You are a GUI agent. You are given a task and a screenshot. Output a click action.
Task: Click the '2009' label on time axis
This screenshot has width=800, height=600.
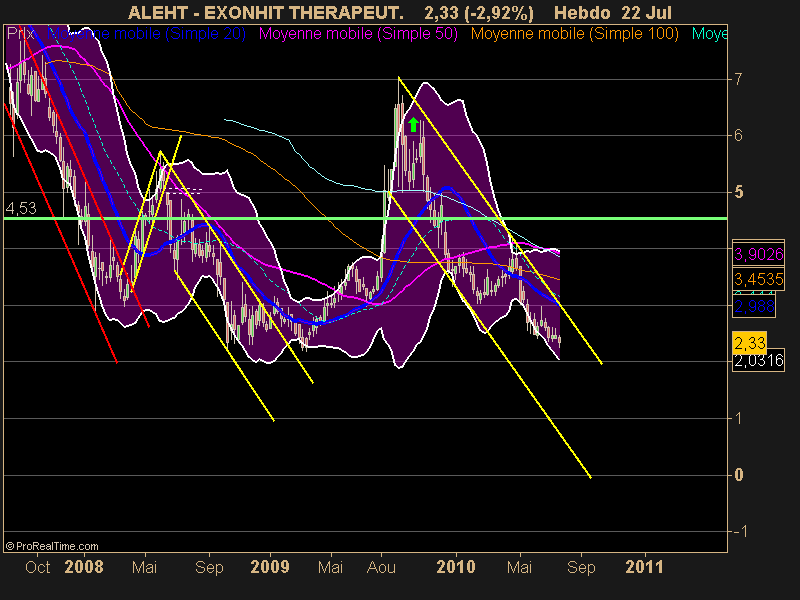(x=270, y=567)
